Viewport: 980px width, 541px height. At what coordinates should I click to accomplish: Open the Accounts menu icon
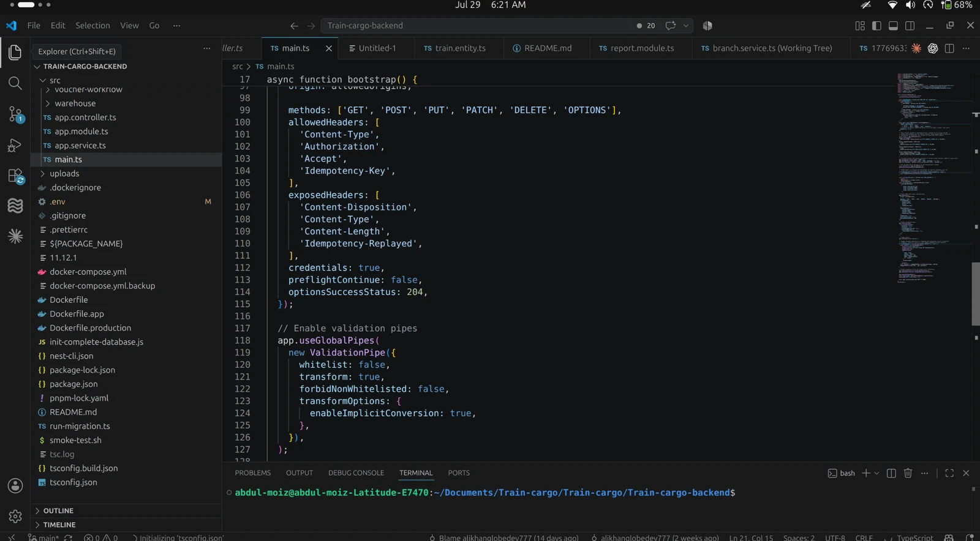pos(15,486)
